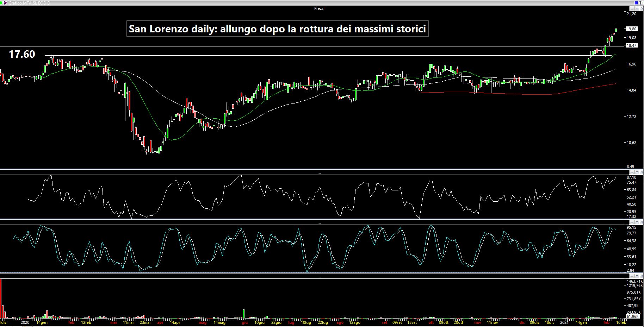Maximize the Prezzi price pane
The width and height of the screenshot is (644, 327).
point(637,8)
